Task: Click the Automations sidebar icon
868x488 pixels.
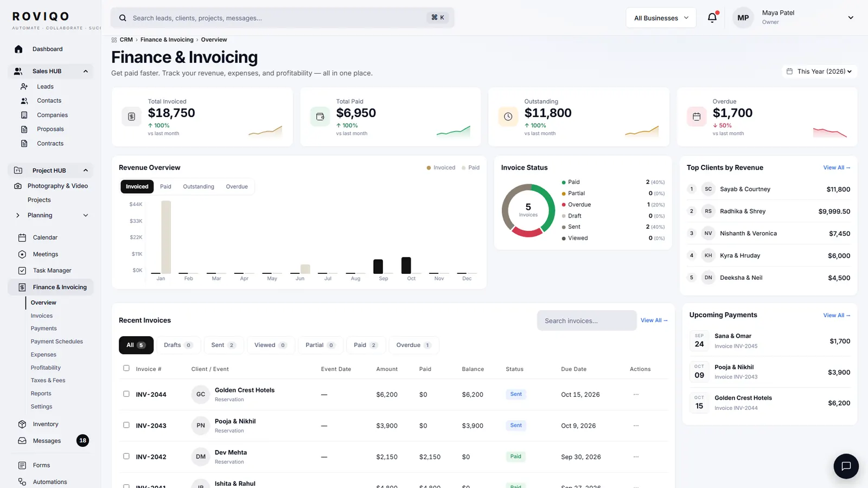Action: coord(22,481)
